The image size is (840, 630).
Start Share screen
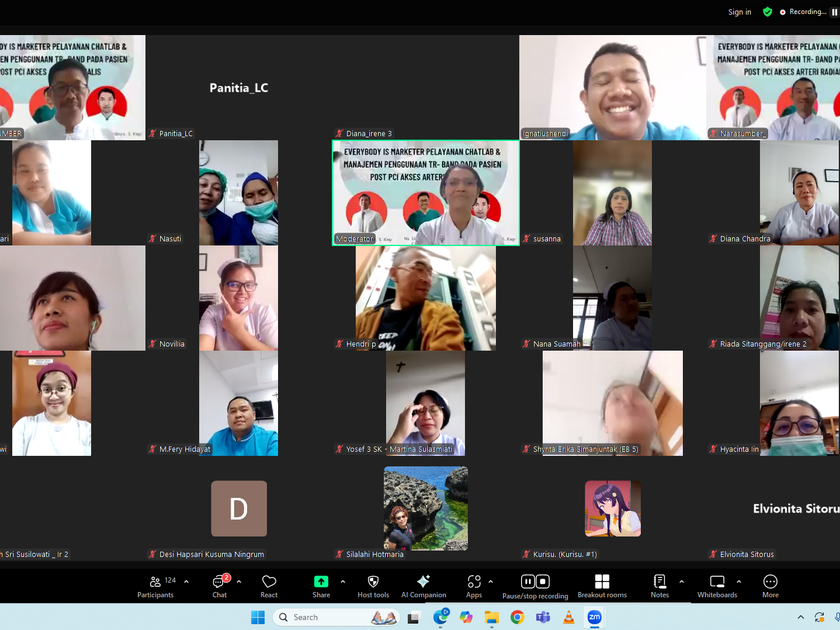tap(321, 586)
